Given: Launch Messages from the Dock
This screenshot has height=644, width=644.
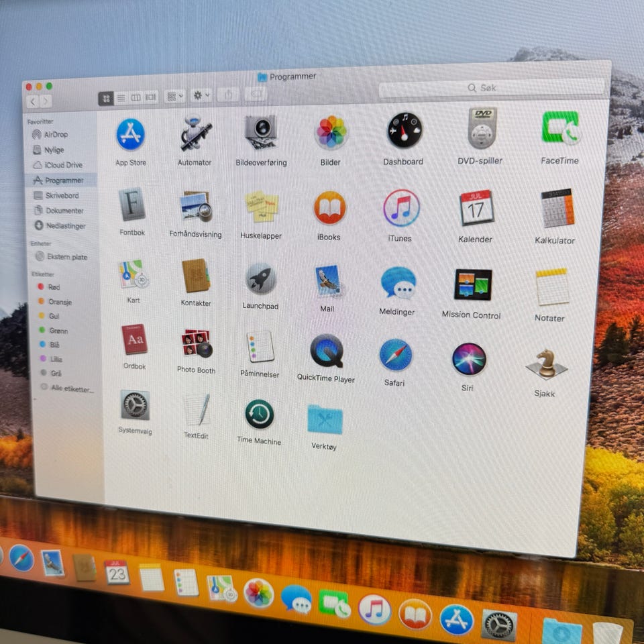Looking at the screenshot, I should pyautogui.click(x=297, y=599).
